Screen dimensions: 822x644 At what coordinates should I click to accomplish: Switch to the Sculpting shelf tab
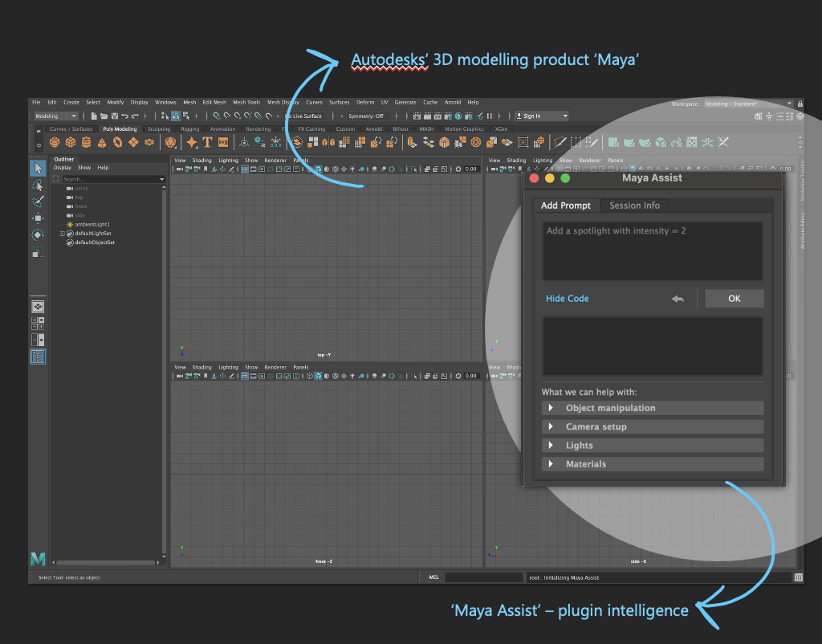159,129
